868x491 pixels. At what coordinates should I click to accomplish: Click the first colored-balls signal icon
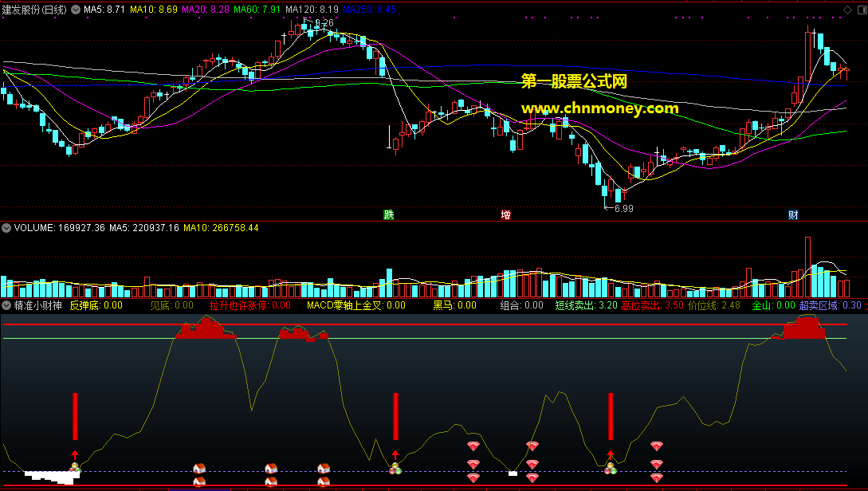pos(75,469)
